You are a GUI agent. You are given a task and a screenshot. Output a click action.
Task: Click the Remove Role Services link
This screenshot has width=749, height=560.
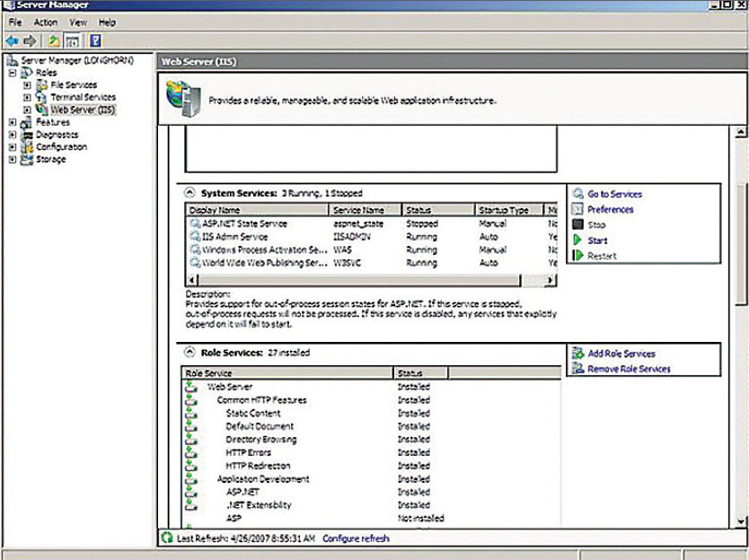[629, 369]
